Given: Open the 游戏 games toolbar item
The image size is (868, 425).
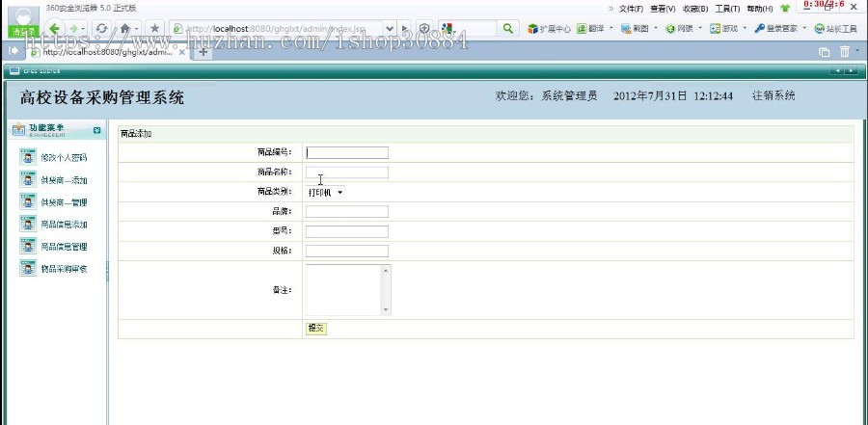Looking at the screenshot, I should (724, 28).
